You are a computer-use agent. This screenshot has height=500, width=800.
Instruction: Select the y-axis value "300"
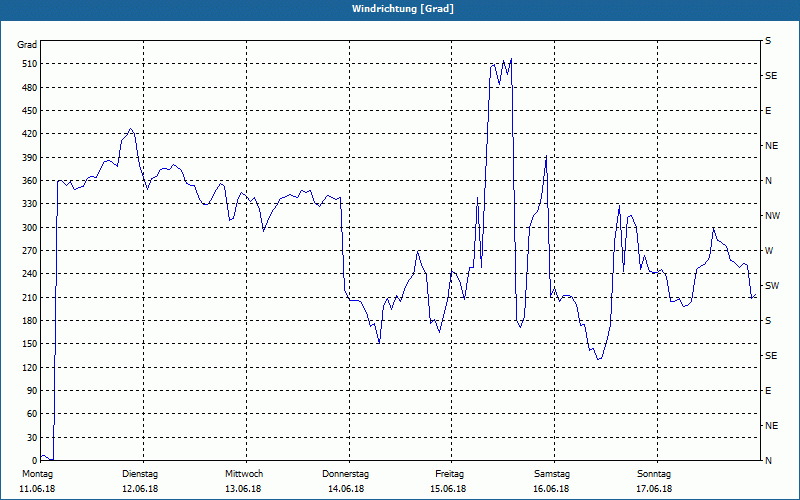pyautogui.click(x=30, y=228)
